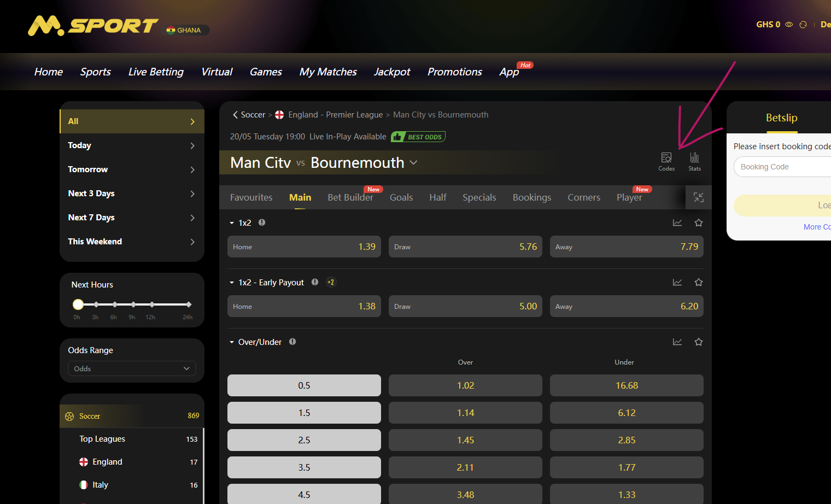Select Under 3.5 goals at 1.77
This screenshot has height=504, width=831.
click(x=627, y=467)
